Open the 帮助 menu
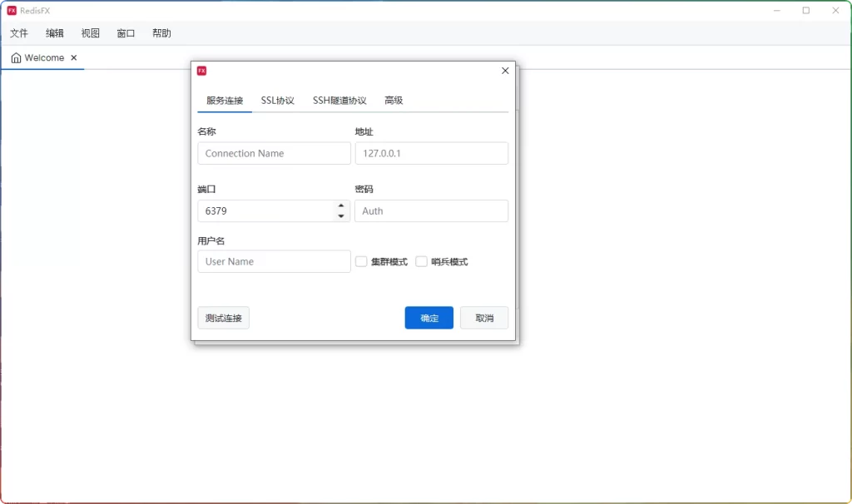Screen dimensions: 852x504 click(161, 33)
